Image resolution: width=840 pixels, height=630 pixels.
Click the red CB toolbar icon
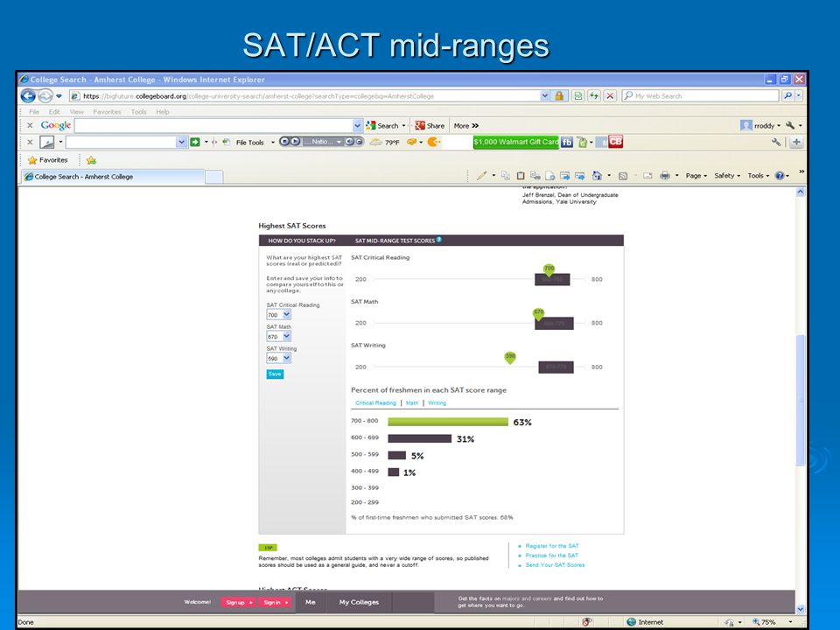pyautogui.click(x=615, y=142)
